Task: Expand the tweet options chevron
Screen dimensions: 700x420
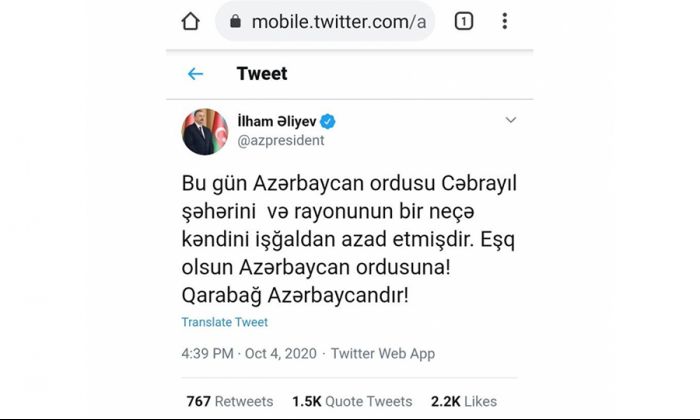Action: tap(511, 120)
